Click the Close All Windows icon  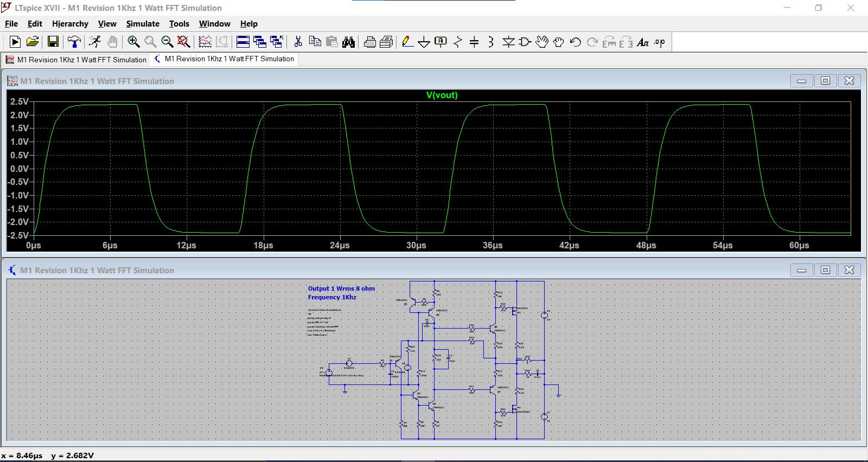tap(277, 42)
